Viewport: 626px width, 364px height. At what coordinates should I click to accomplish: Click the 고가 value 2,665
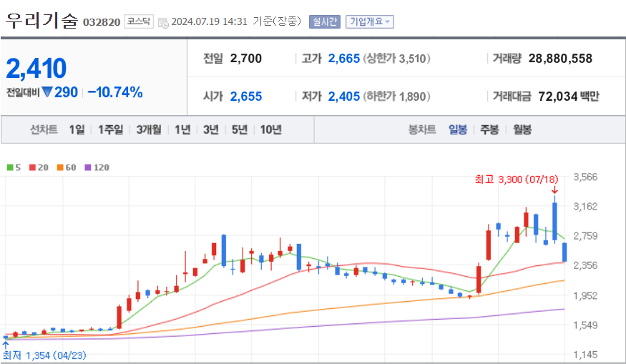pos(343,59)
